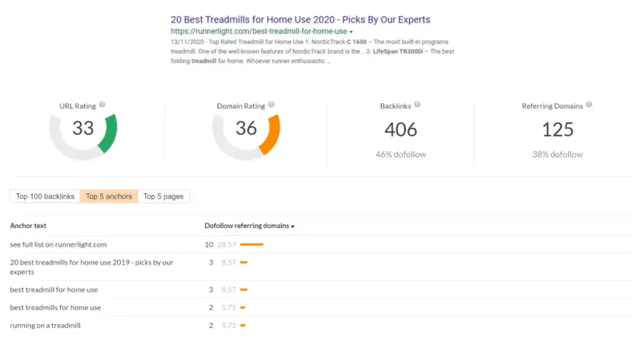
Task: Click the Referring Domains help icon
Action: 589,105
